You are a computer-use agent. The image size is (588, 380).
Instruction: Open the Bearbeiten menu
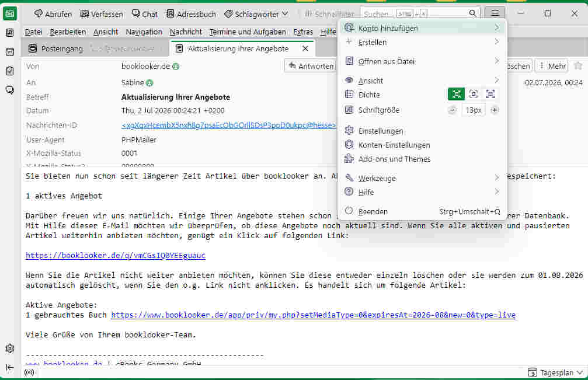pos(68,32)
